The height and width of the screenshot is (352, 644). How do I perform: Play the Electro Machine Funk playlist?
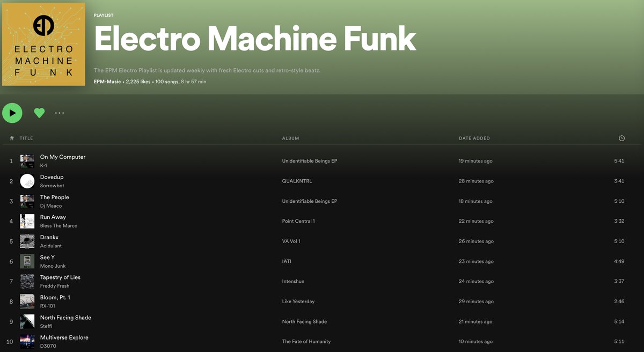click(12, 113)
